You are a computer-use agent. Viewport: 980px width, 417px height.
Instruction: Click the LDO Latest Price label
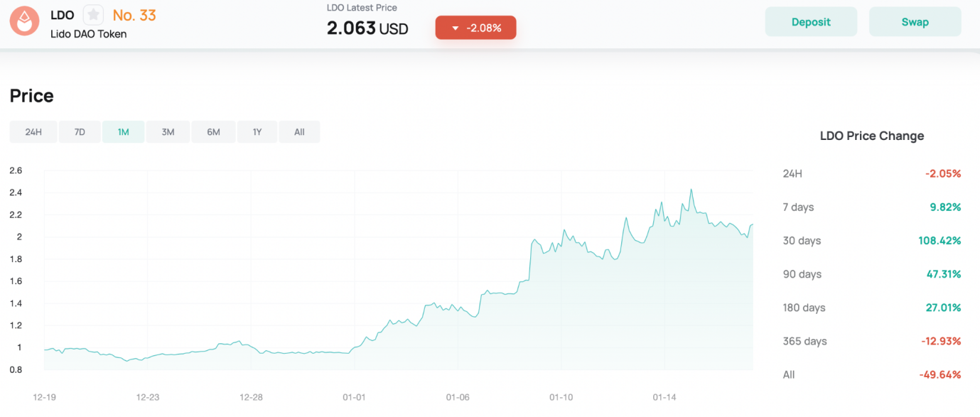tap(362, 8)
